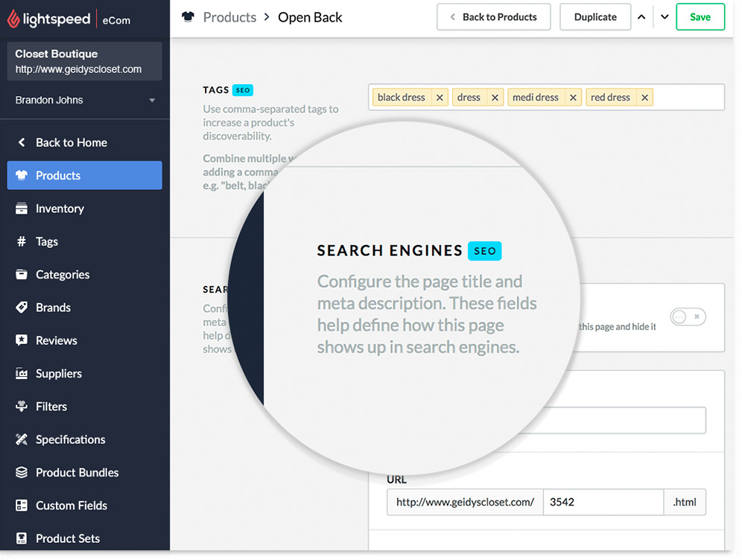
Task: Open the Product Sets menu item
Action: coord(85,538)
